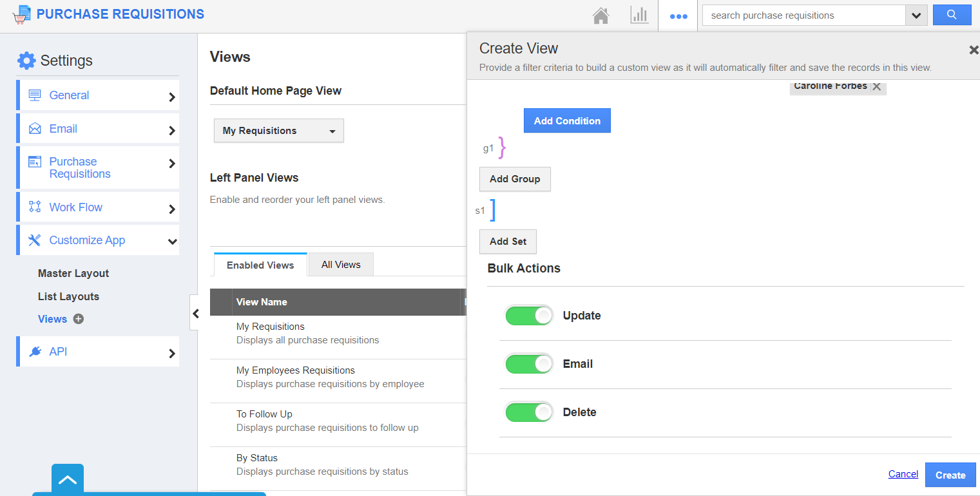Click the Settings gear icon
Image resolution: width=980 pixels, height=496 pixels.
coord(26,60)
